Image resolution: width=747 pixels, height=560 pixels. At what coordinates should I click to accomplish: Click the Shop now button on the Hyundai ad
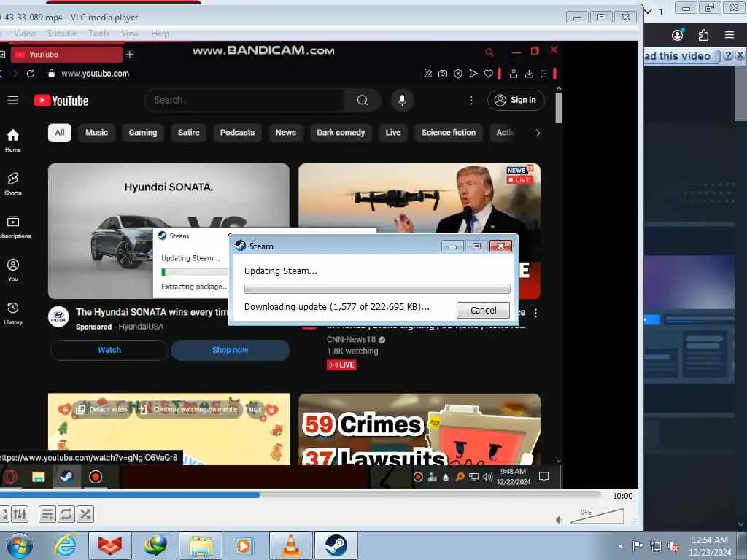[x=230, y=350]
